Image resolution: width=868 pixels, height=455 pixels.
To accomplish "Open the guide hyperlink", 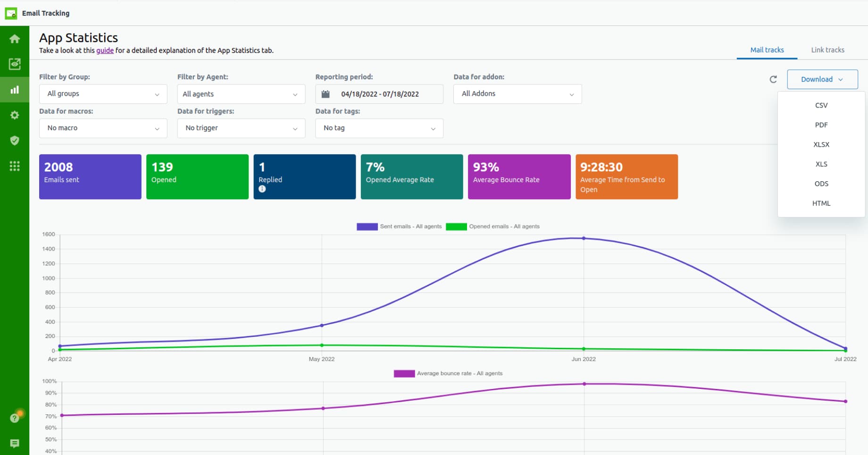I will click(105, 51).
